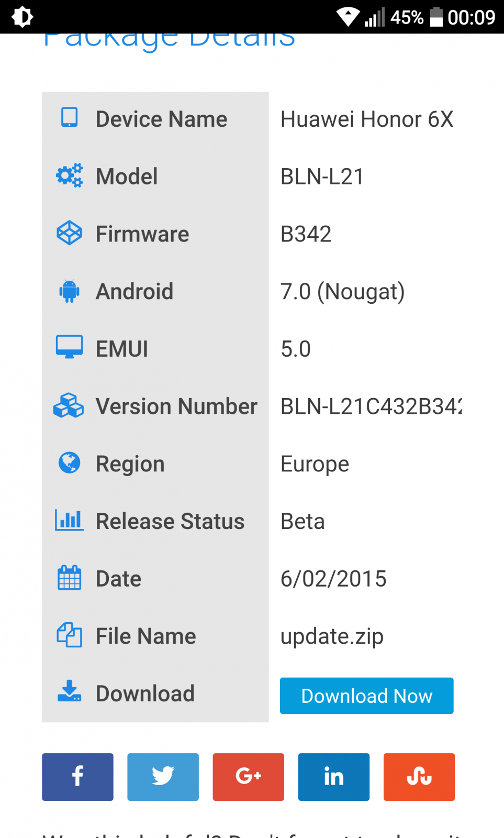The width and height of the screenshot is (504, 838).
Task: Tap the Download tray icon
Action: (69, 691)
